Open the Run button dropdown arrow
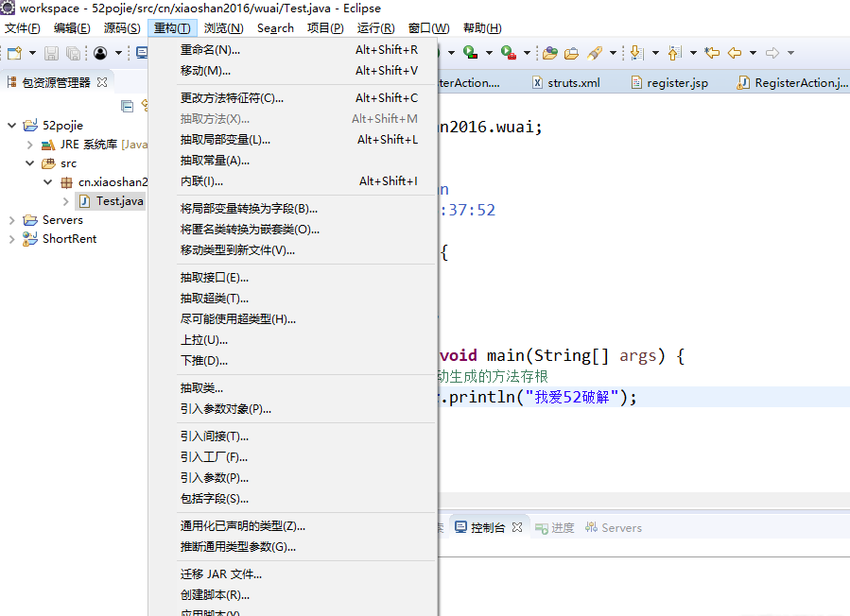Screen dimensions: 850x616 click(x=489, y=54)
